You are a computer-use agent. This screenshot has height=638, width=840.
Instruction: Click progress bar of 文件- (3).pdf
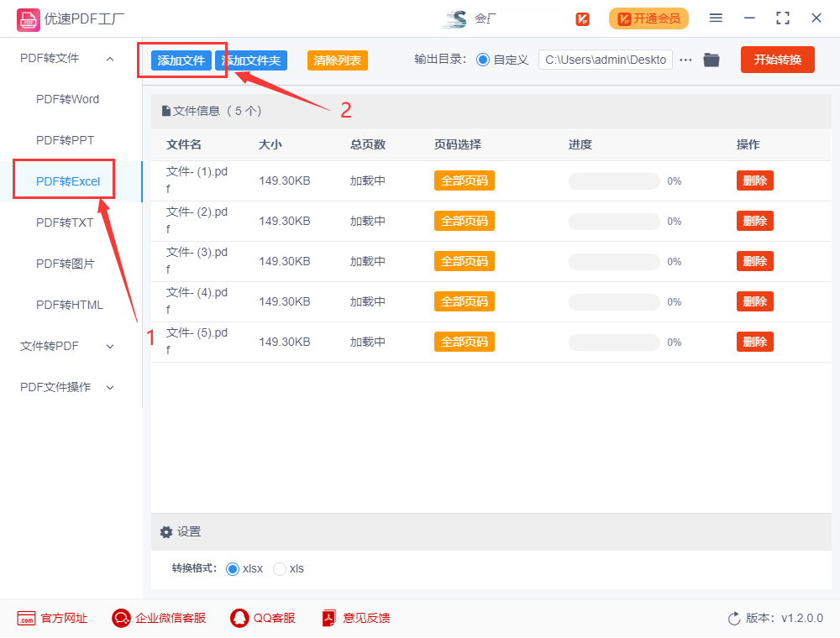(615, 262)
